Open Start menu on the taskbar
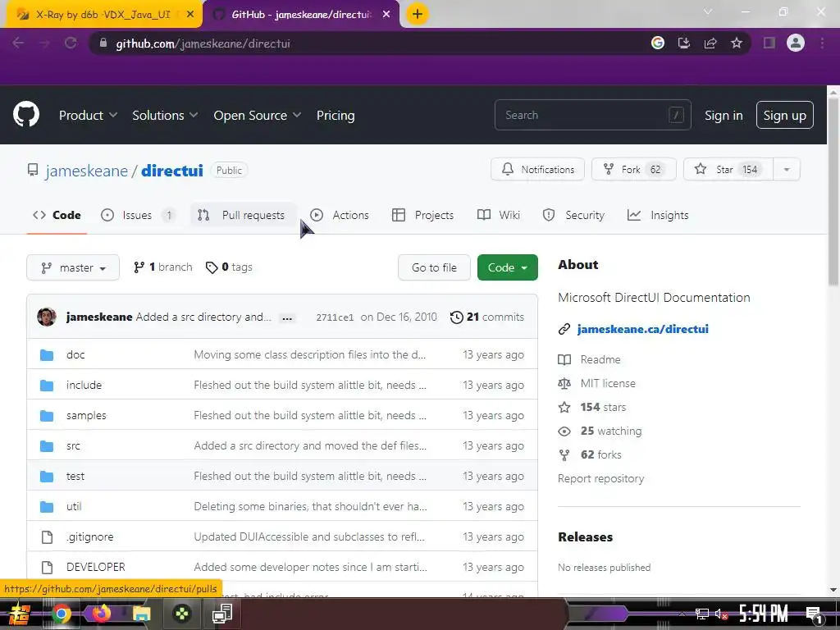Image resolution: width=840 pixels, height=630 pixels. 20,614
